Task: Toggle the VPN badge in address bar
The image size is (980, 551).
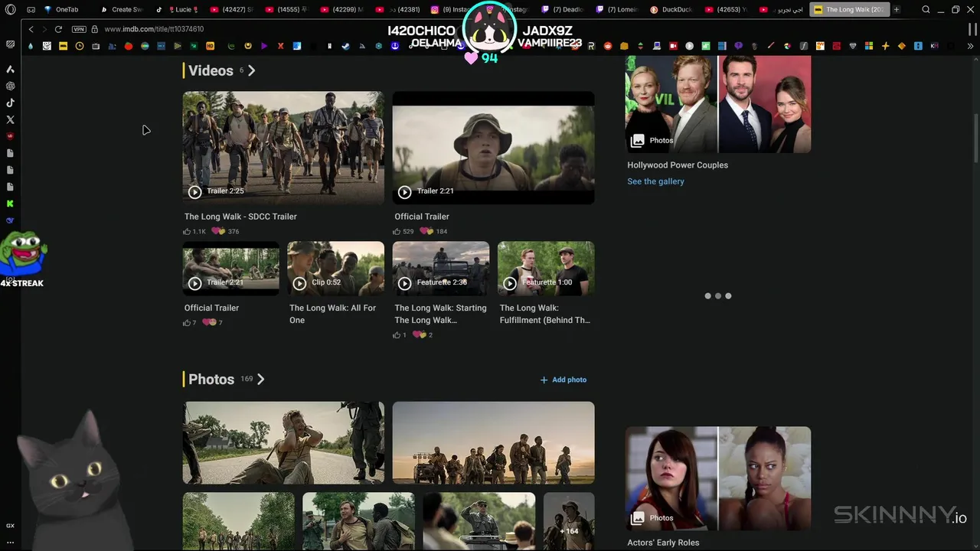Action: tap(79, 29)
